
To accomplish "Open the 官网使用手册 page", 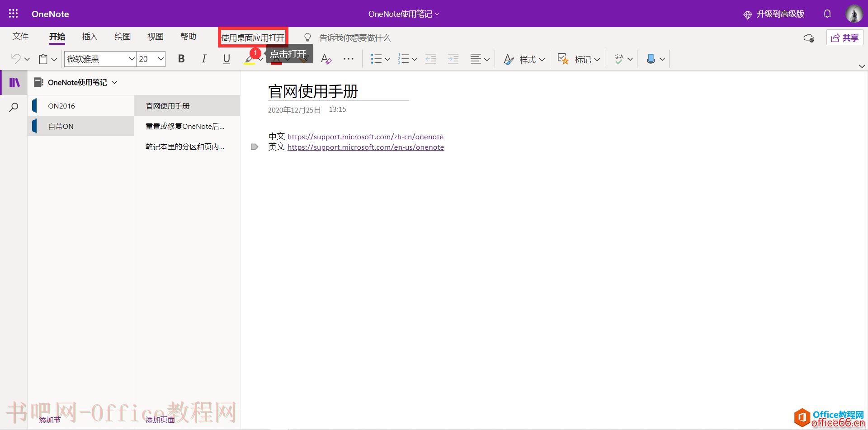I will (x=187, y=106).
